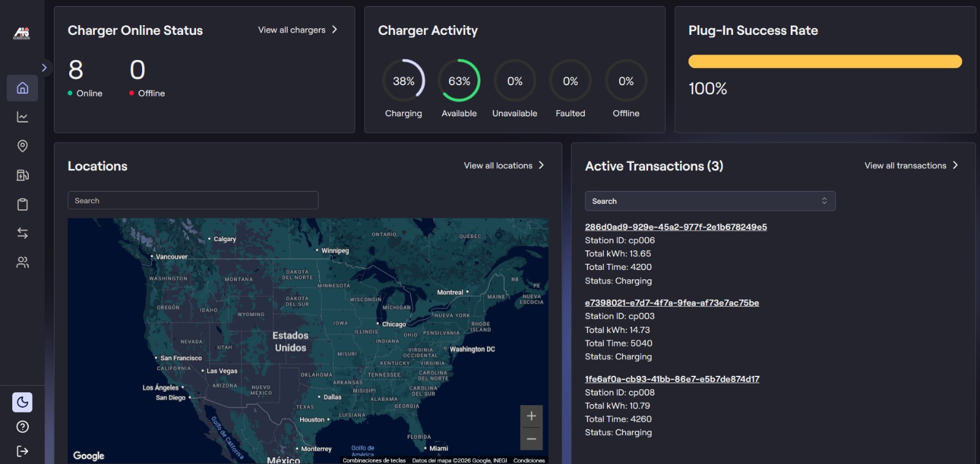Open the help question mark icon
The height and width of the screenshot is (464, 980).
point(22,427)
